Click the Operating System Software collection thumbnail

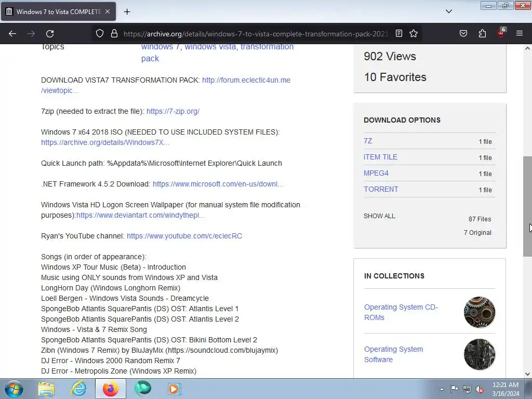pos(480,354)
